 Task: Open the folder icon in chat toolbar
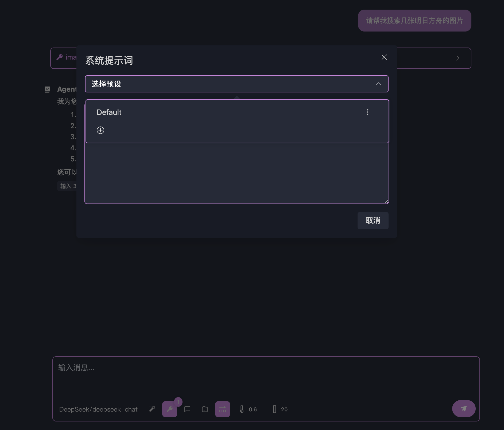coord(205,409)
